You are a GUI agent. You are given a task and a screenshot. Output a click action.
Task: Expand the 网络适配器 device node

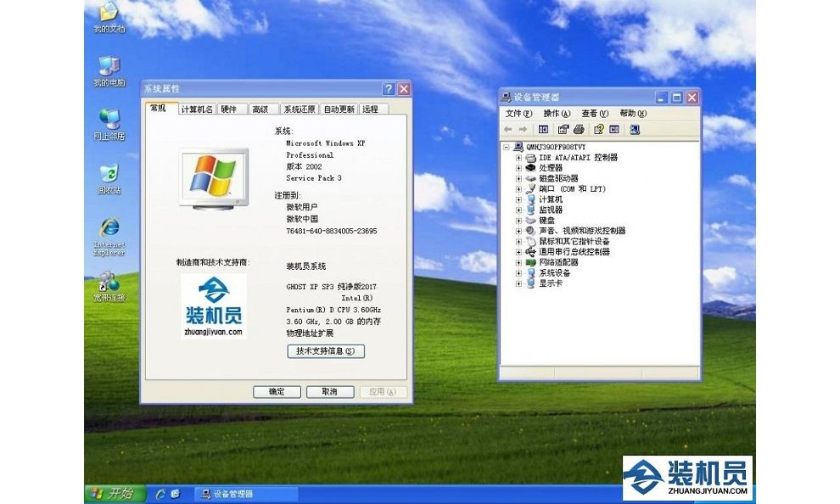[x=518, y=262]
